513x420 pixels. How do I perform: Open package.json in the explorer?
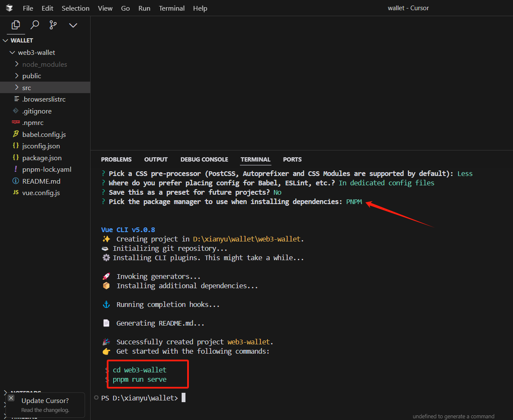tap(45, 158)
